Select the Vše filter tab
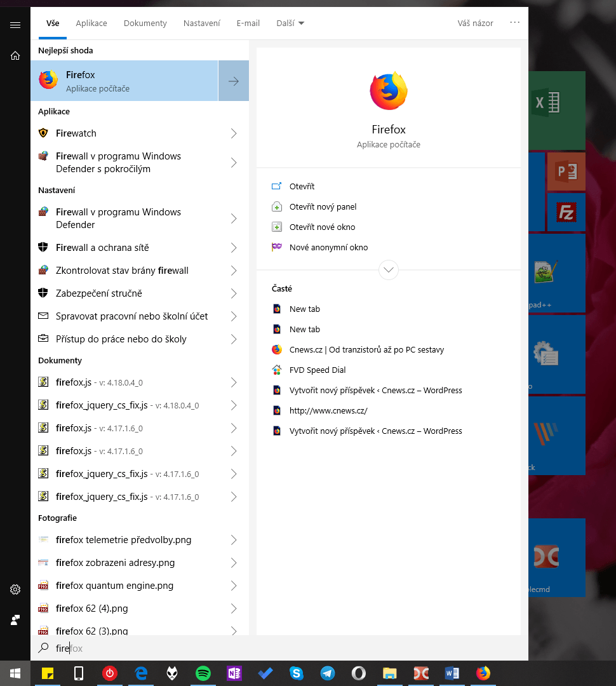616x686 pixels. click(x=53, y=24)
